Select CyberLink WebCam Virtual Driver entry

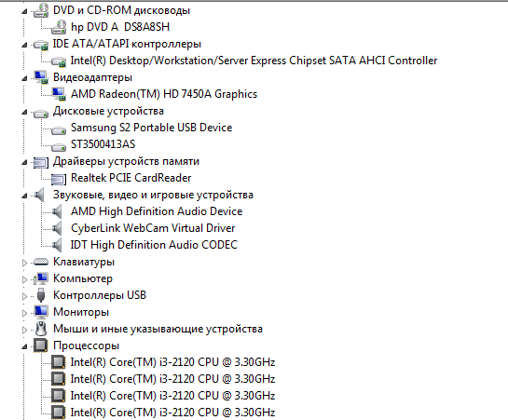(x=153, y=228)
